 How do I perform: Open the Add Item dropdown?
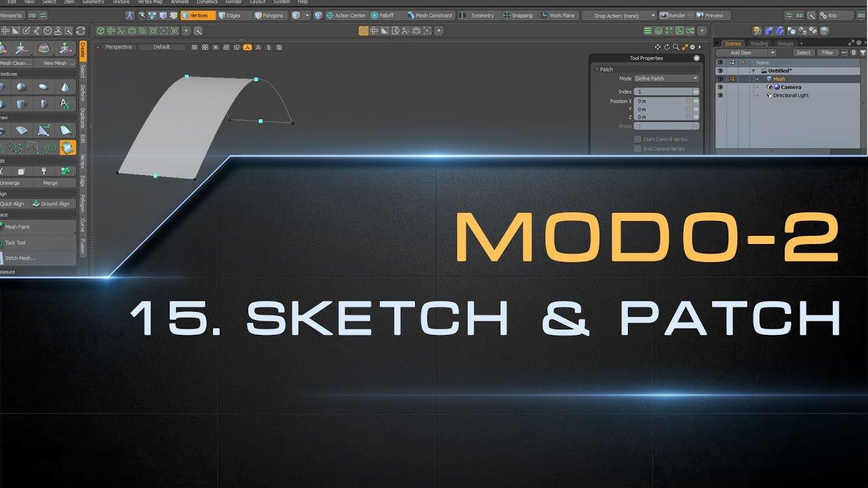(x=745, y=52)
